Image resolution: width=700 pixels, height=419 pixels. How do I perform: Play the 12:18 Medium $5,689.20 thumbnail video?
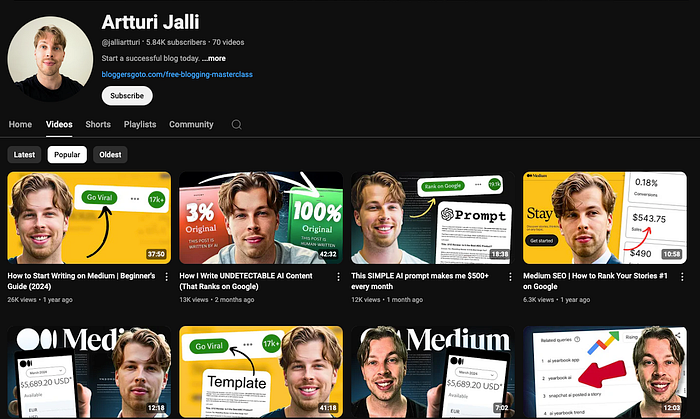point(89,372)
